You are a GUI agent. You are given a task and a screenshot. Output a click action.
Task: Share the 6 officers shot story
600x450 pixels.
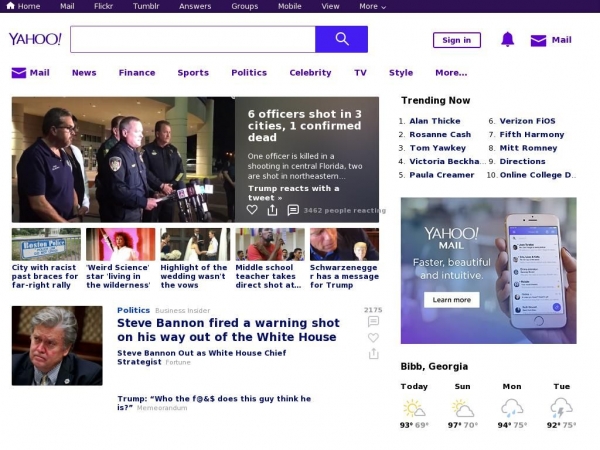tap(272, 210)
